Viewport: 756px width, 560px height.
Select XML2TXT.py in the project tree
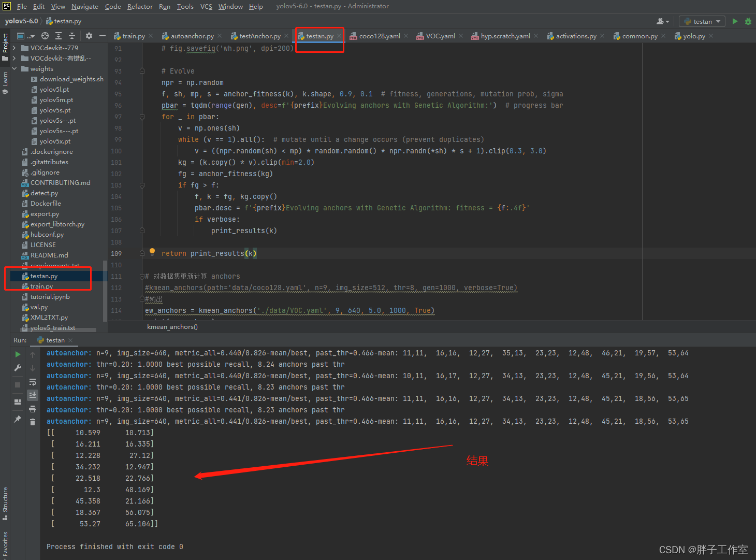[49, 318]
